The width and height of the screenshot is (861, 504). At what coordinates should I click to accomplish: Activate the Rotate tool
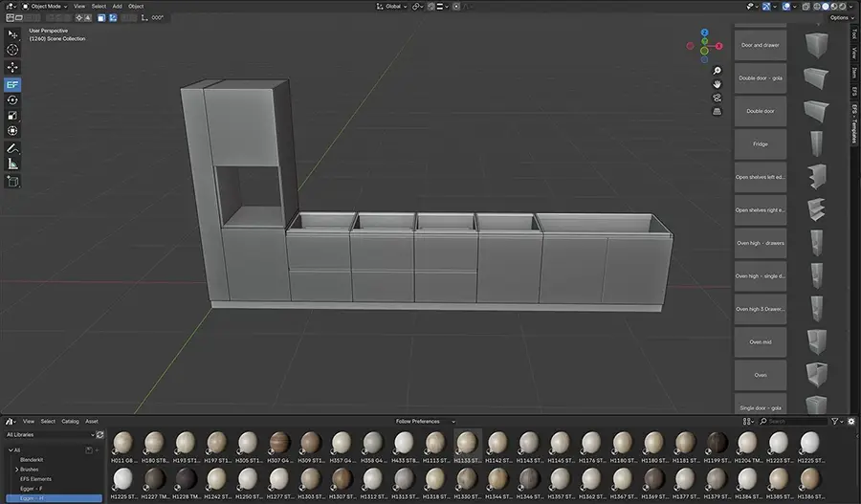(x=13, y=99)
